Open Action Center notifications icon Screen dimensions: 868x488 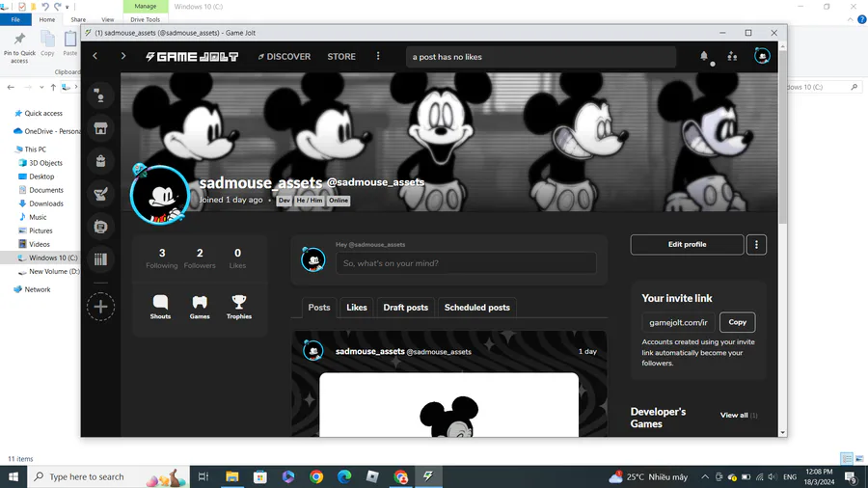[852, 476]
